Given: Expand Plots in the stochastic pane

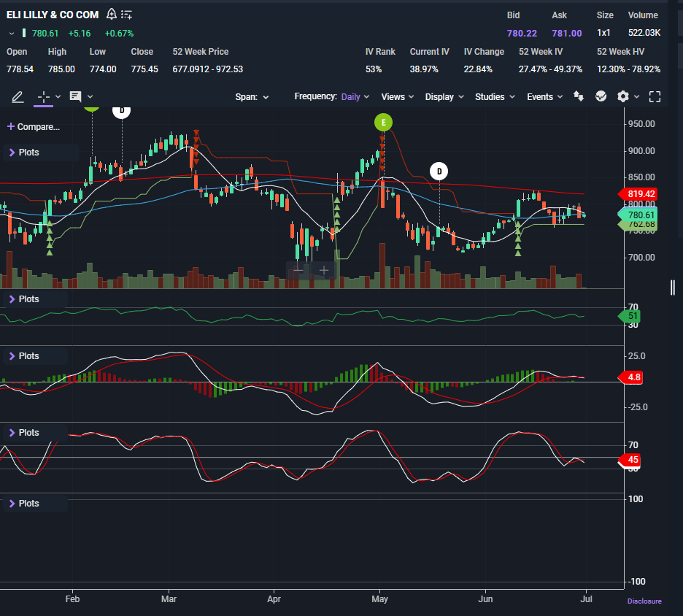Looking at the screenshot, I should [x=24, y=433].
